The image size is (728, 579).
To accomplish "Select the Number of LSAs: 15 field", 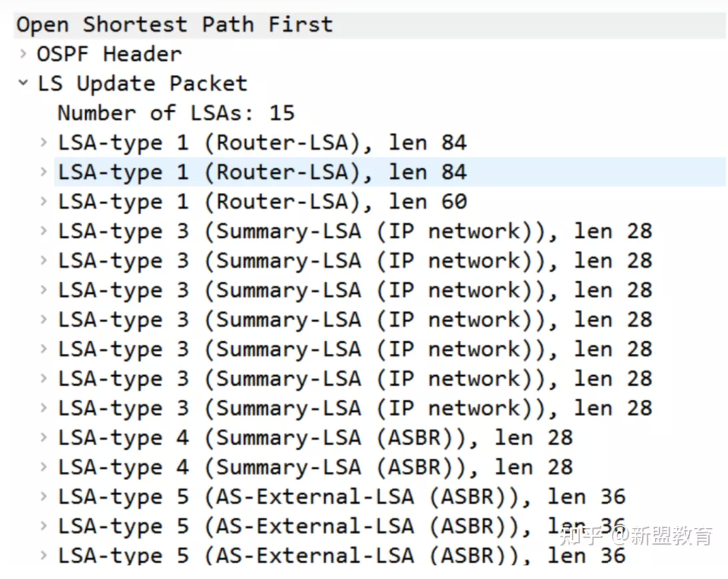I will coord(176,113).
